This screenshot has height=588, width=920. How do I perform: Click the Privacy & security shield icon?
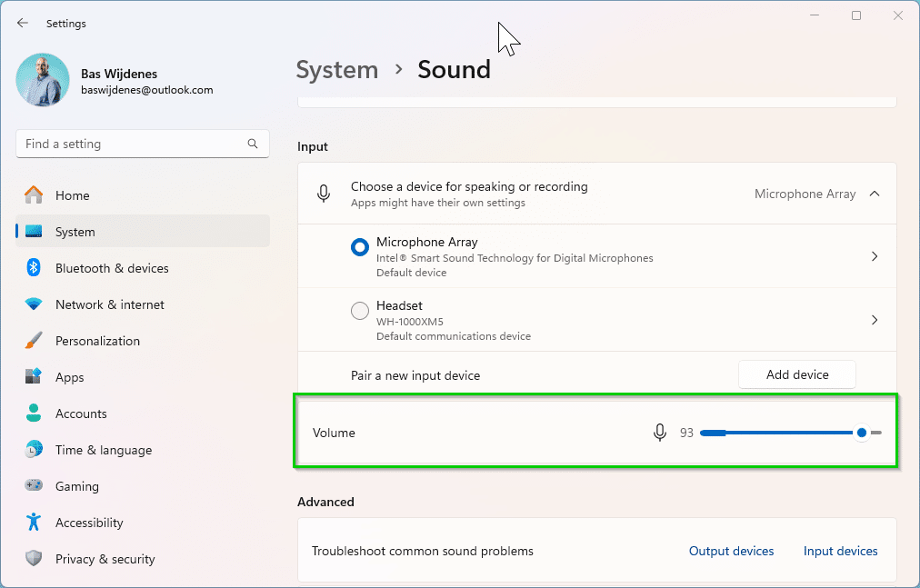coord(34,559)
